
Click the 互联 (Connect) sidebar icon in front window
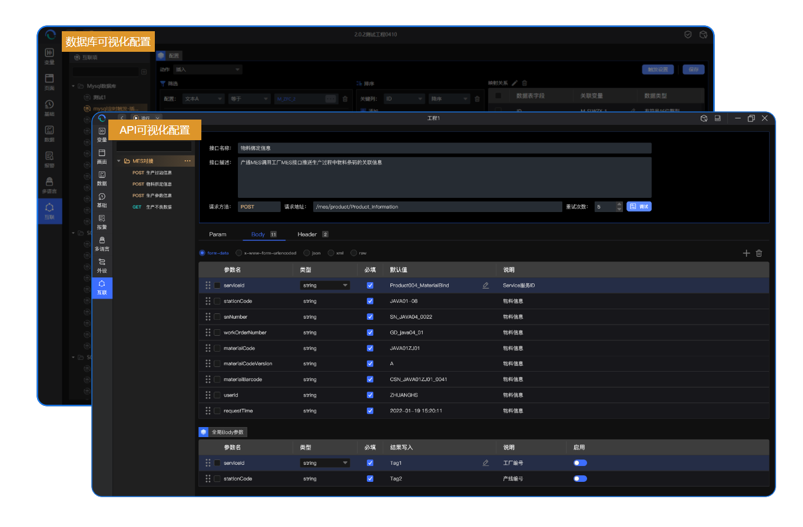coord(102,288)
